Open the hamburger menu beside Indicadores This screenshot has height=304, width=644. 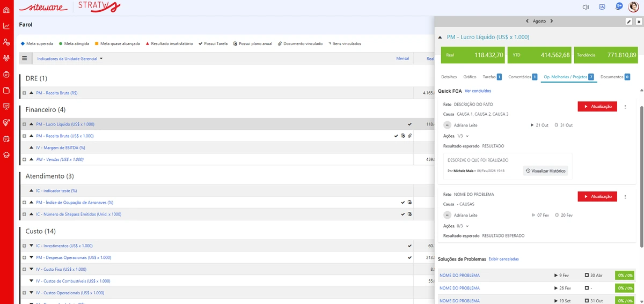(25, 58)
